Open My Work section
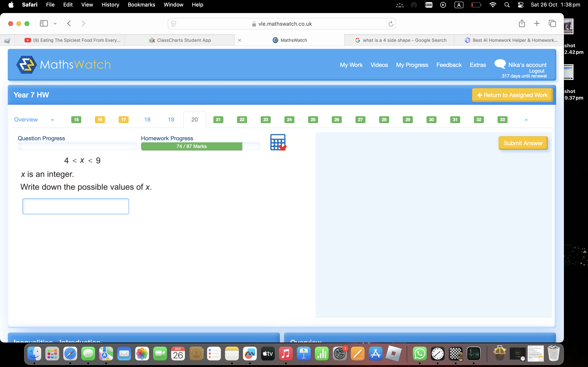 351,65
